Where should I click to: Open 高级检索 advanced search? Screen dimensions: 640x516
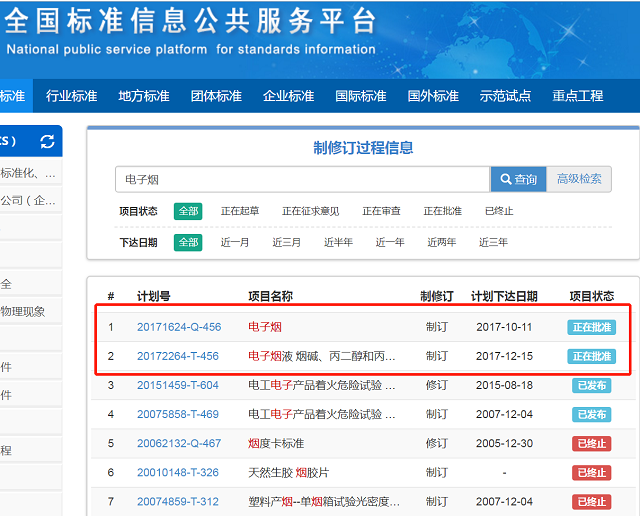click(x=579, y=179)
